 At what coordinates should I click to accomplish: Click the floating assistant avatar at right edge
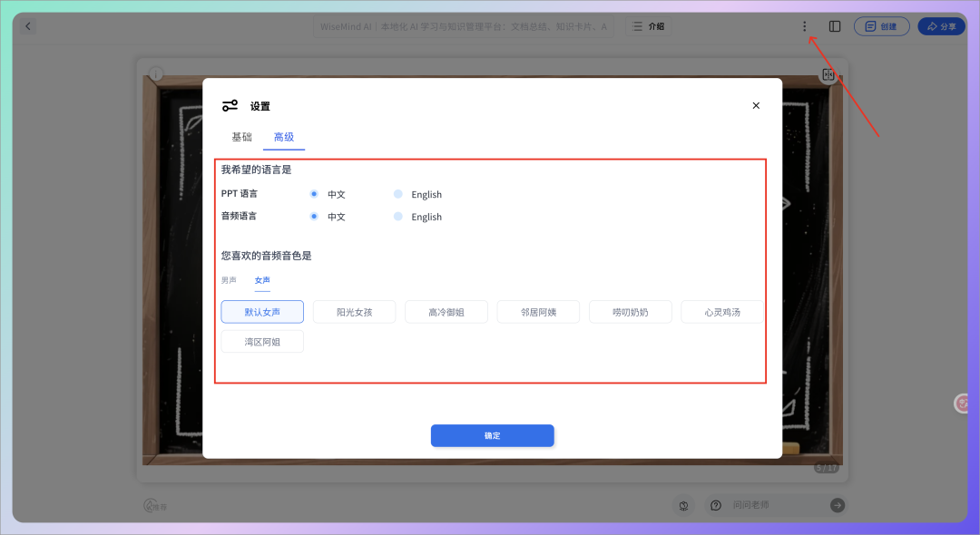coord(963,404)
